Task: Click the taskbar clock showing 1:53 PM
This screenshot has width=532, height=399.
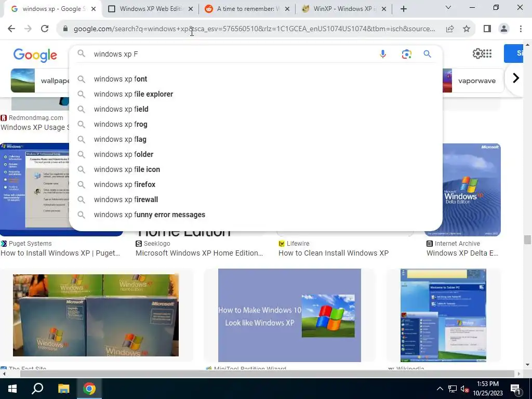Action: pos(488,389)
